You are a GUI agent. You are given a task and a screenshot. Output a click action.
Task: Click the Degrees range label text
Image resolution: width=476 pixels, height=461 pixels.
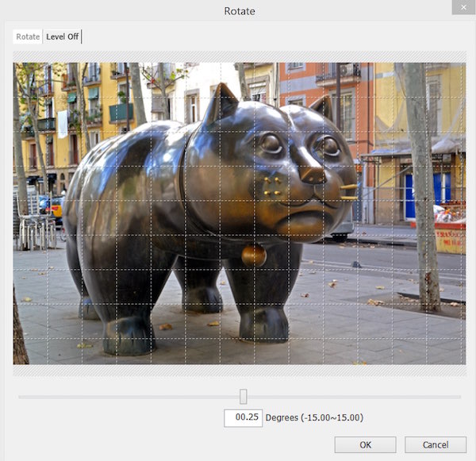314,417
